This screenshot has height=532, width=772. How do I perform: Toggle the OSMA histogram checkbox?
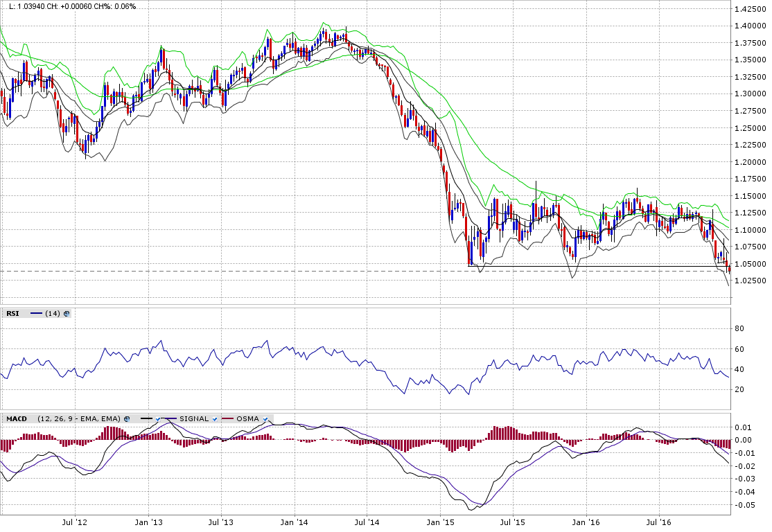click(265, 419)
